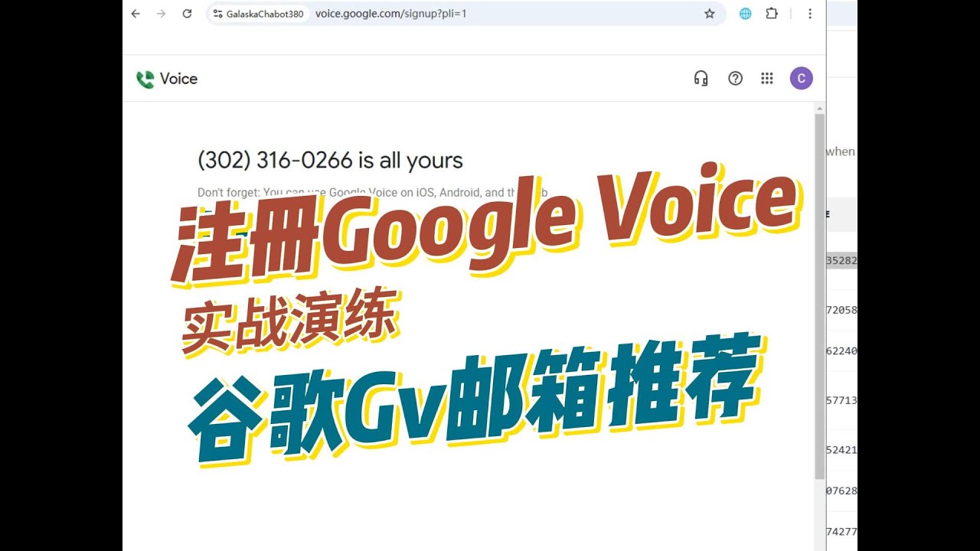Bookmark this page with the star icon
The height and width of the screenshot is (551, 980).
coord(710,14)
